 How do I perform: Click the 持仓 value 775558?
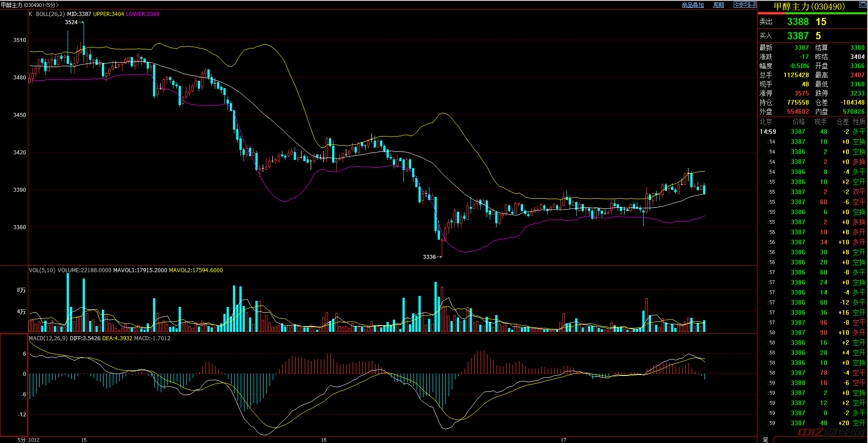[798, 102]
